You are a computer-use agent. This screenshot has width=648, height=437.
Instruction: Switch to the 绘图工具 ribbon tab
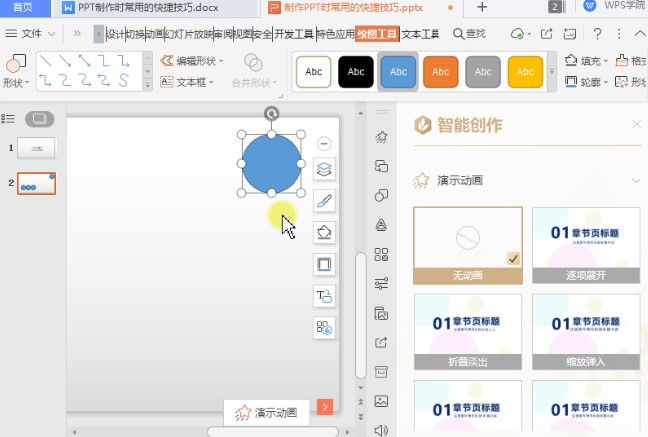click(x=377, y=34)
